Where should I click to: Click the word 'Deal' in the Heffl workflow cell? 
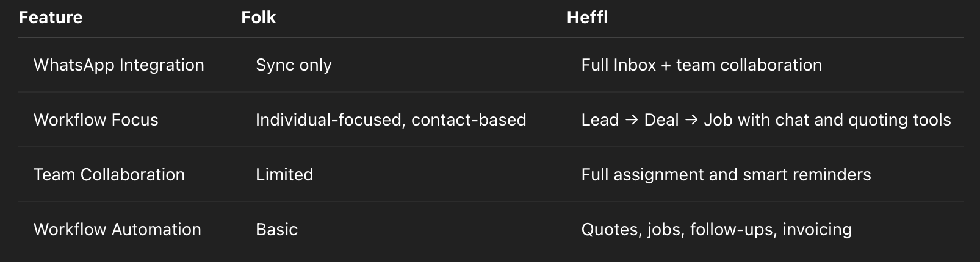[x=661, y=119]
